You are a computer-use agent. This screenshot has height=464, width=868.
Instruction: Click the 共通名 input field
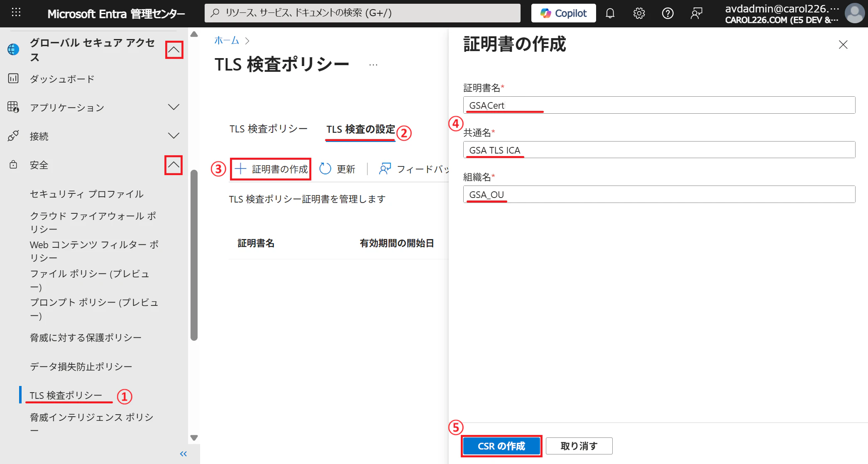[658, 150]
